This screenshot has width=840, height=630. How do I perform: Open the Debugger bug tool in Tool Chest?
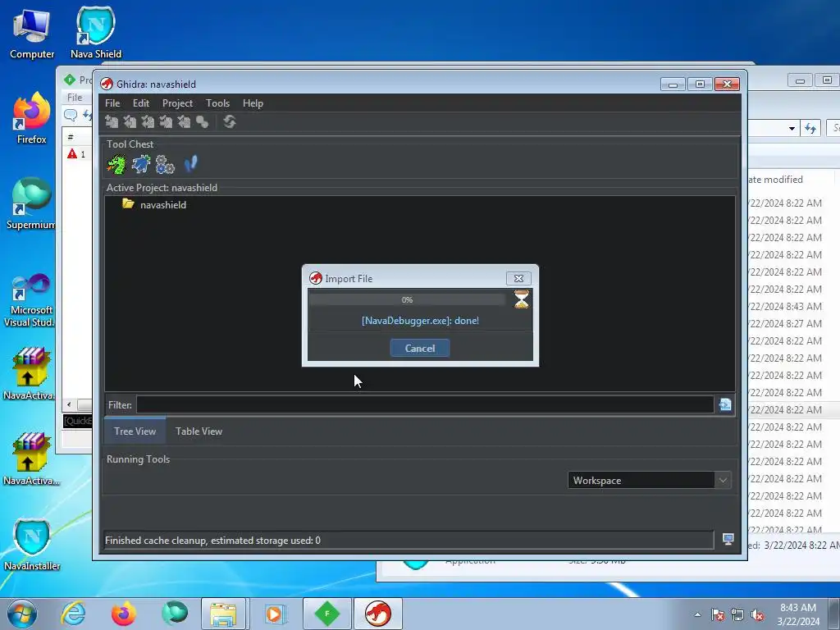141,164
